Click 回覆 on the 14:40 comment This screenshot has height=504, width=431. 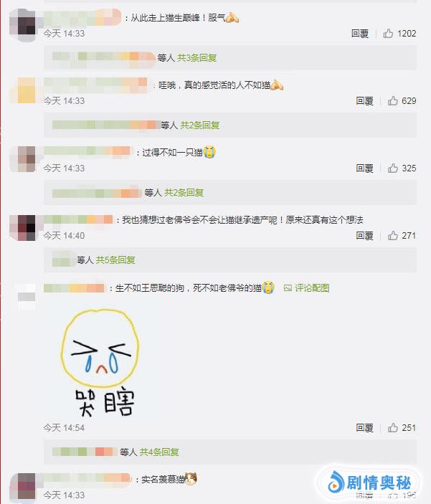(364, 236)
